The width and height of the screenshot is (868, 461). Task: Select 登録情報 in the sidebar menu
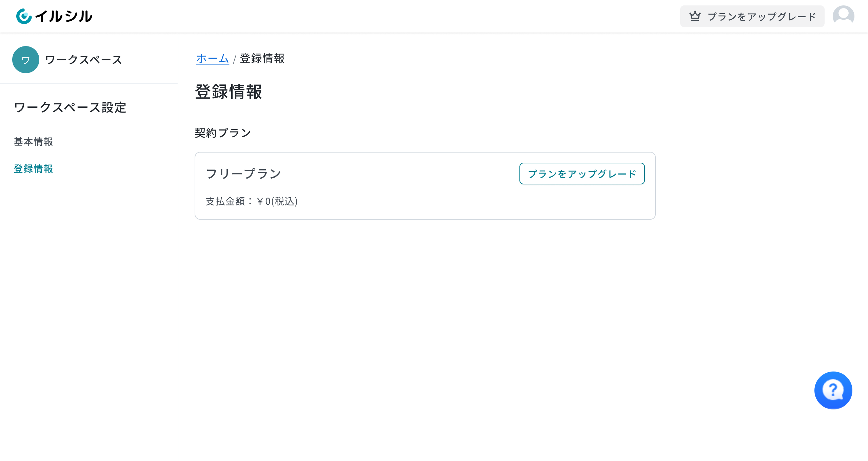point(33,169)
